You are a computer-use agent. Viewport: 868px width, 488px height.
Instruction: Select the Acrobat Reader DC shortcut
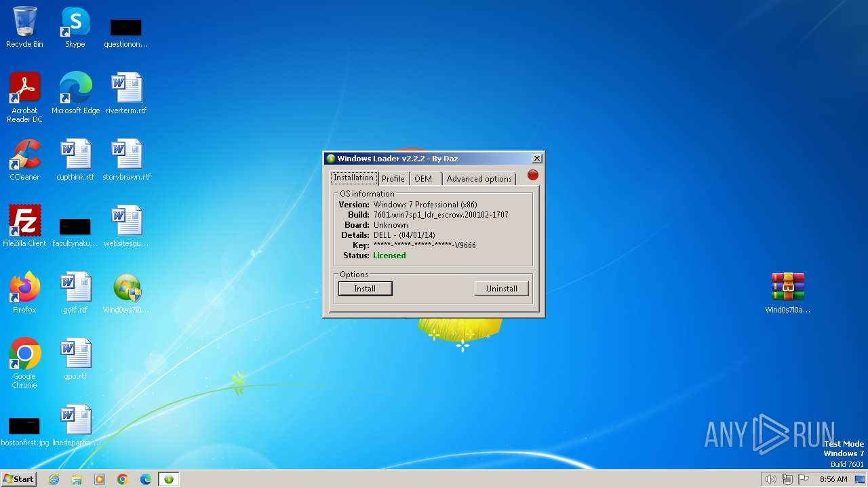pyautogui.click(x=24, y=98)
